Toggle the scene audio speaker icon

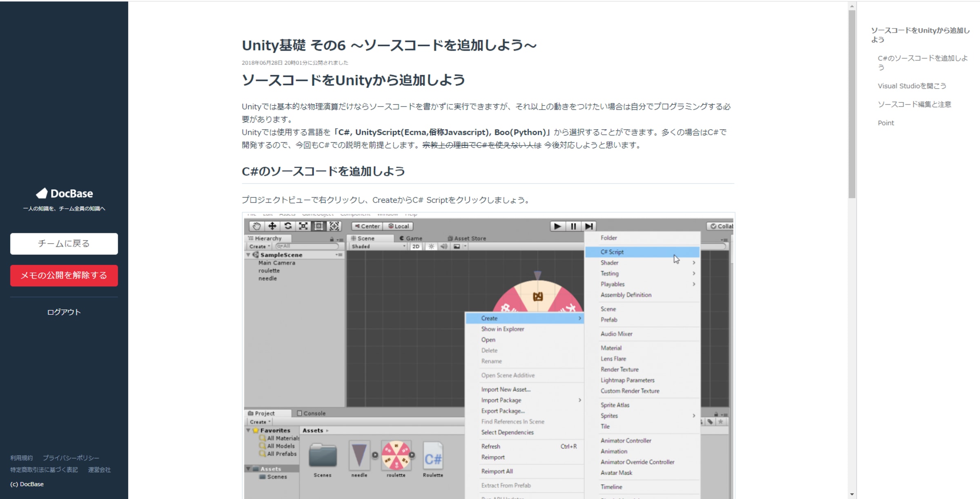pyautogui.click(x=444, y=246)
